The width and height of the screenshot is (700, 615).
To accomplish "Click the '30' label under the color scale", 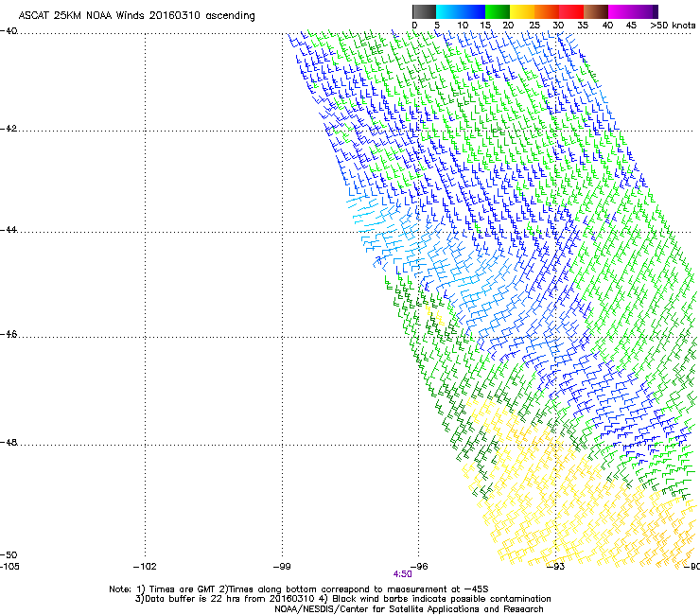I will [x=558, y=26].
